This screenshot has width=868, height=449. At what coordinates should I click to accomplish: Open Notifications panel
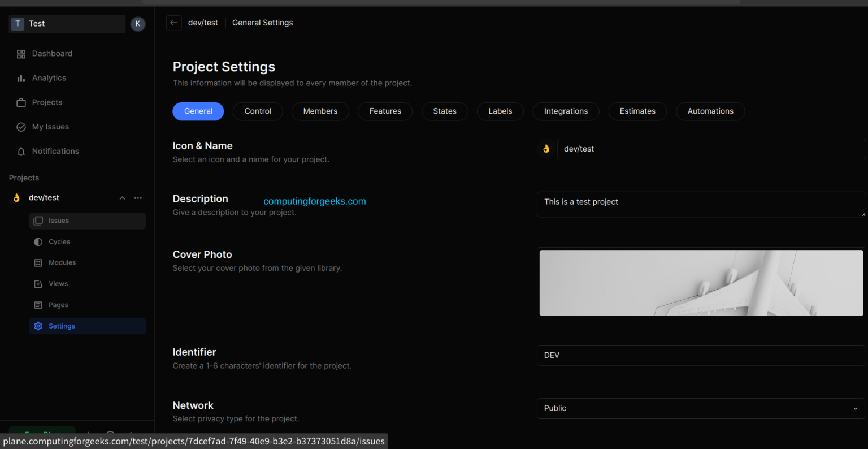[55, 151]
